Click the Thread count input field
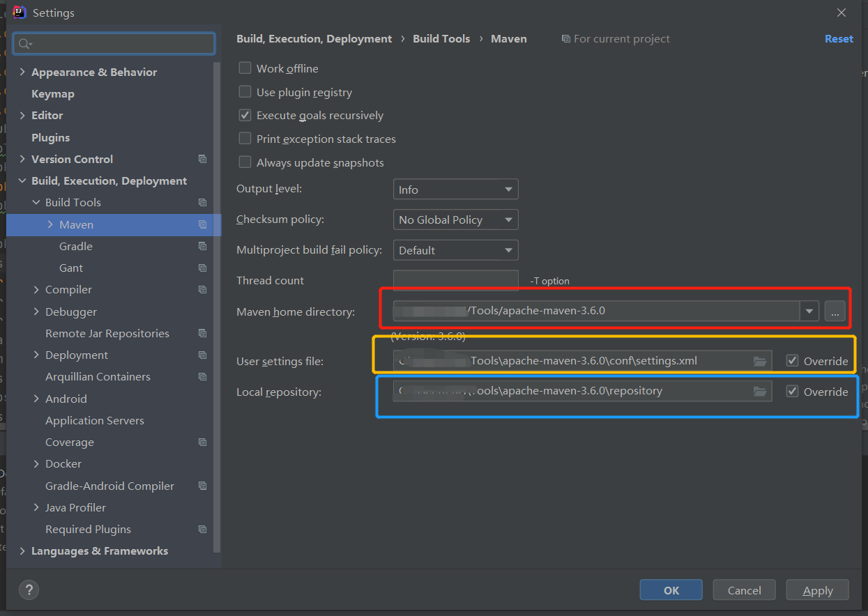Screen dimensions: 868x616 [x=455, y=280]
